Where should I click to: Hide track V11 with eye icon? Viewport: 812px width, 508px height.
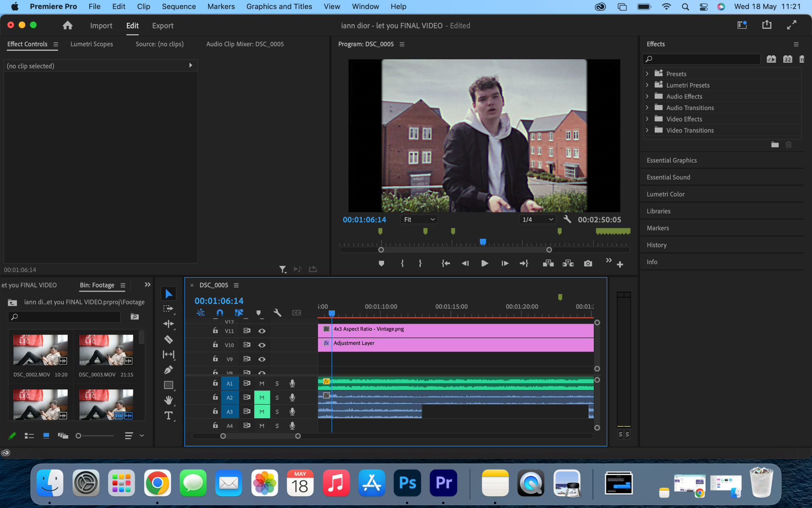click(262, 331)
